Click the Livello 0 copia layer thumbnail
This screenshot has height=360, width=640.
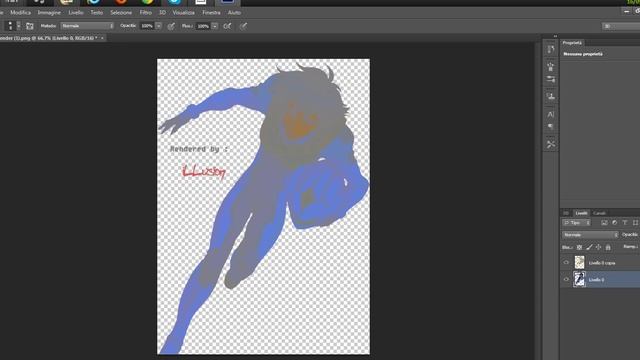(580, 262)
